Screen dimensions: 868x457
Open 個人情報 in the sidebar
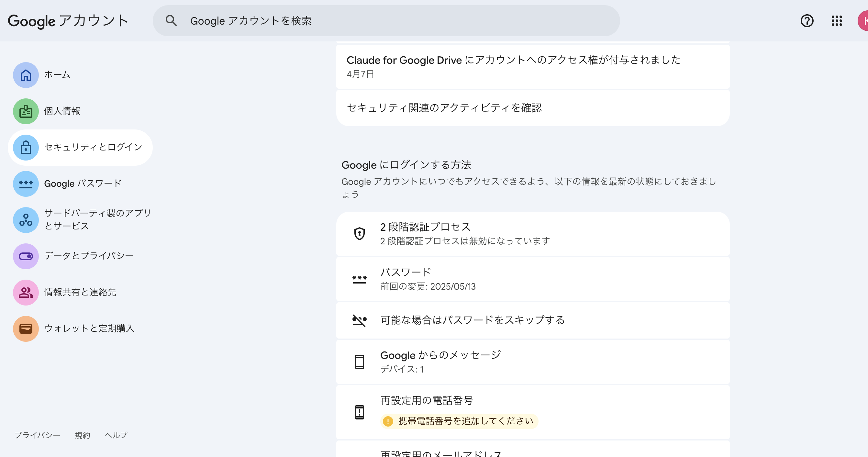80,111
